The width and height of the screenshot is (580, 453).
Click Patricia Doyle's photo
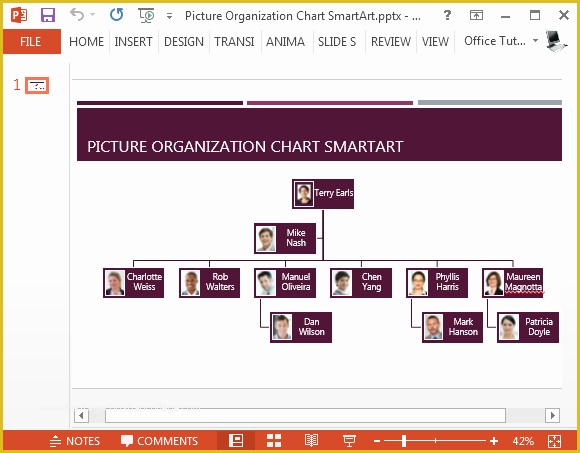pyautogui.click(x=509, y=327)
